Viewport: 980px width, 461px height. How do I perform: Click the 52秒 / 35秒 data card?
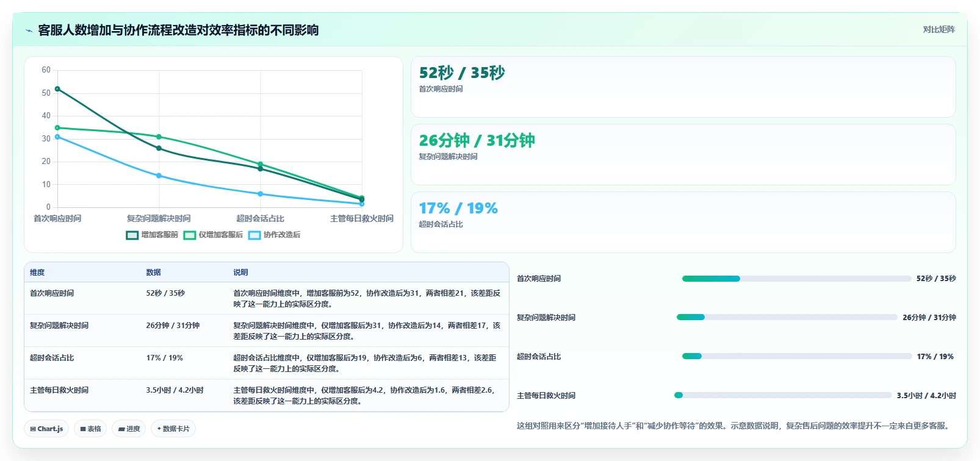click(x=683, y=87)
